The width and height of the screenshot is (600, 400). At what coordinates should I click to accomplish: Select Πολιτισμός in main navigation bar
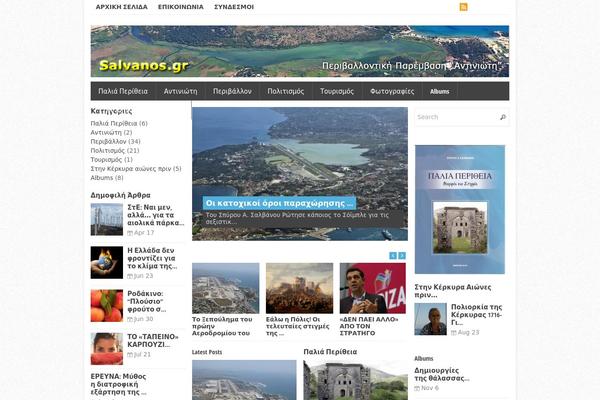[x=285, y=91]
